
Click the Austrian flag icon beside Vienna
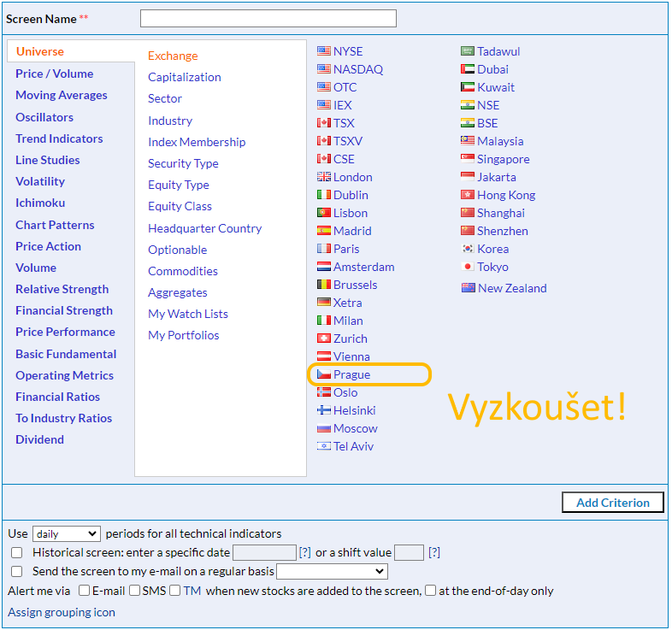click(x=323, y=356)
